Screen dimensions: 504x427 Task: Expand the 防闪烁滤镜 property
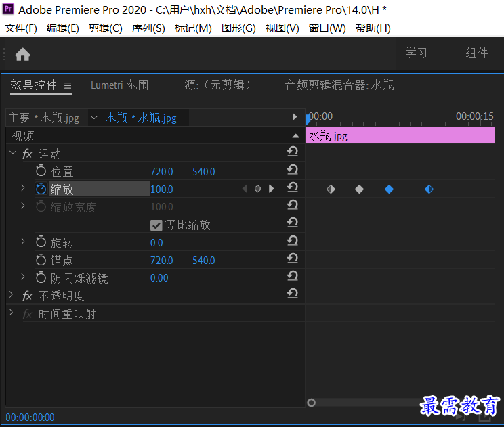click(23, 276)
